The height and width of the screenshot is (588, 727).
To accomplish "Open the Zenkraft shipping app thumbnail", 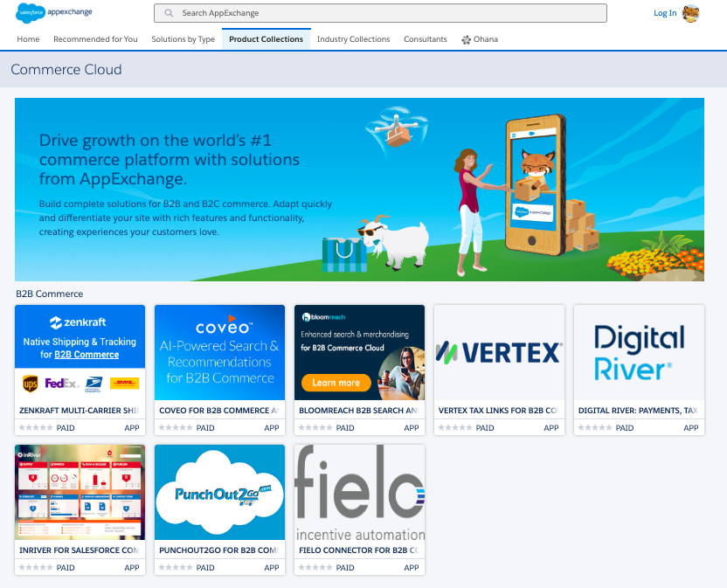I will pyautogui.click(x=80, y=352).
